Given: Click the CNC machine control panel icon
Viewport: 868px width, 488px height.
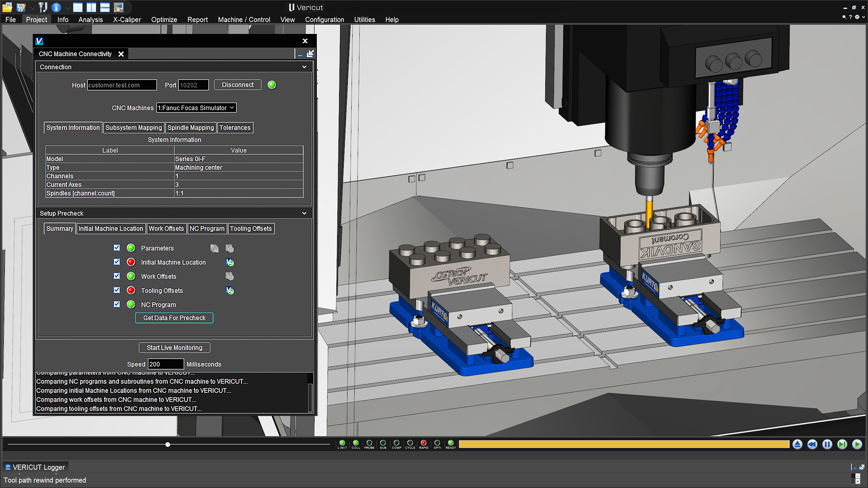Looking at the screenshot, I should click(118, 7).
